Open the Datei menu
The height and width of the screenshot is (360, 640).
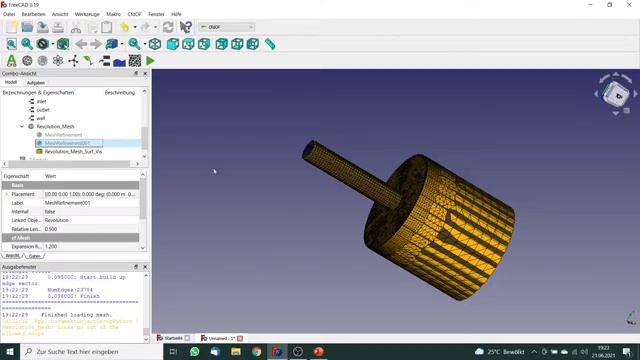(x=9, y=14)
